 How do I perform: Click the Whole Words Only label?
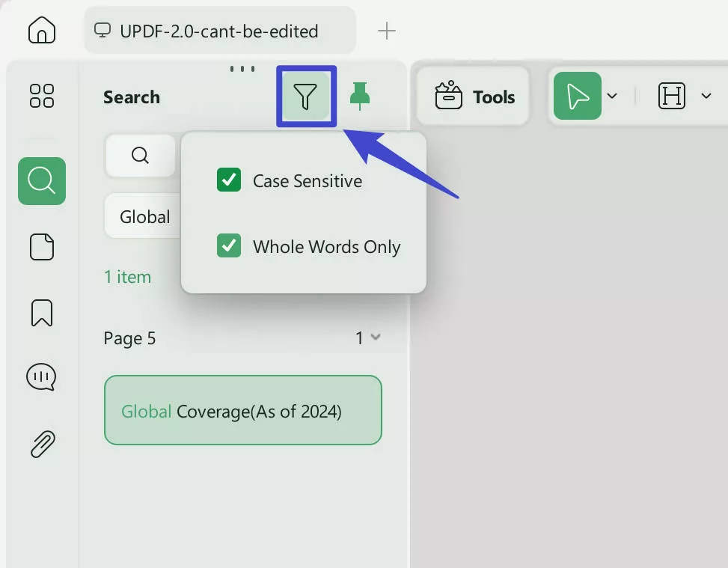pos(326,247)
